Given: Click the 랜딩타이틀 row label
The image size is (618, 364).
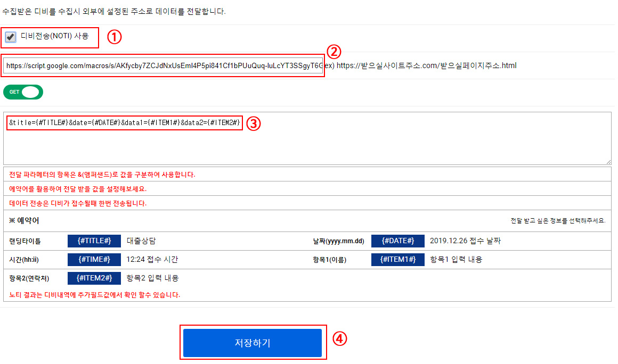Looking at the screenshot, I should point(25,241).
